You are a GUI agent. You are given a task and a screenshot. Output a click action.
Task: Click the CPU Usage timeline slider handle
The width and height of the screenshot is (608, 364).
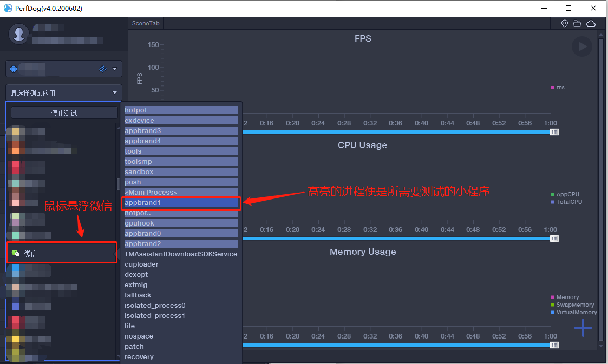click(554, 239)
